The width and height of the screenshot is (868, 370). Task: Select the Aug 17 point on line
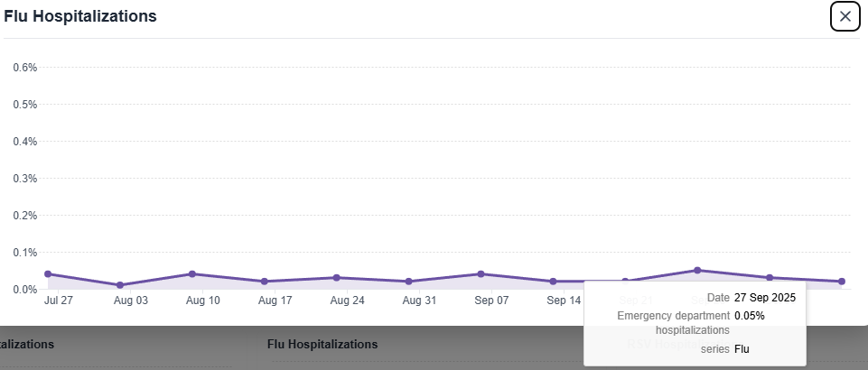tap(265, 282)
